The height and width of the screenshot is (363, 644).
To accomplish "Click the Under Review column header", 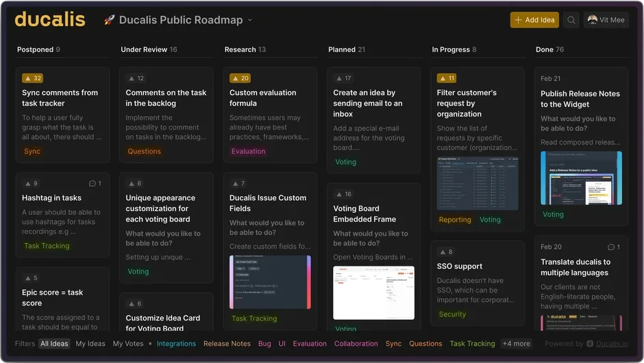I will pos(149,50).
